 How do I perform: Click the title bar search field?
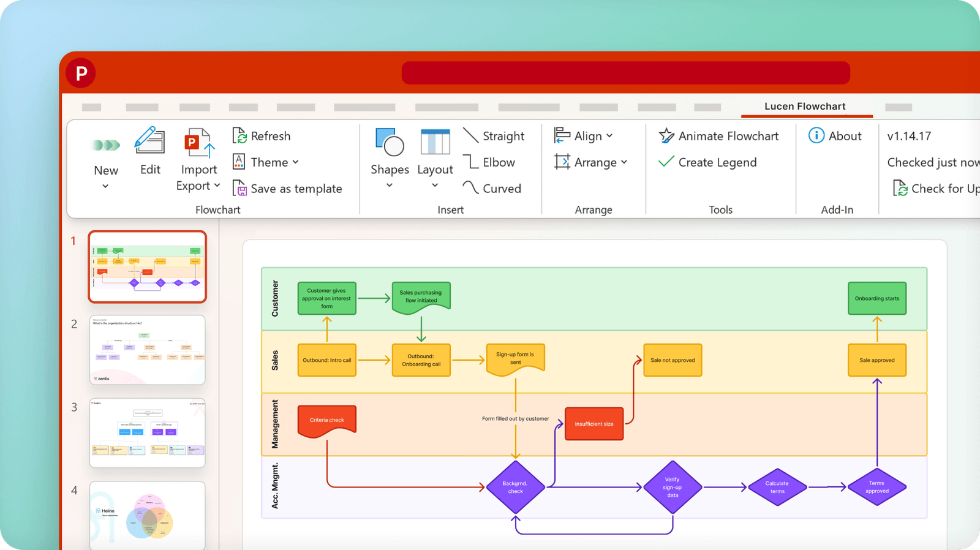(x=625, y=73)
